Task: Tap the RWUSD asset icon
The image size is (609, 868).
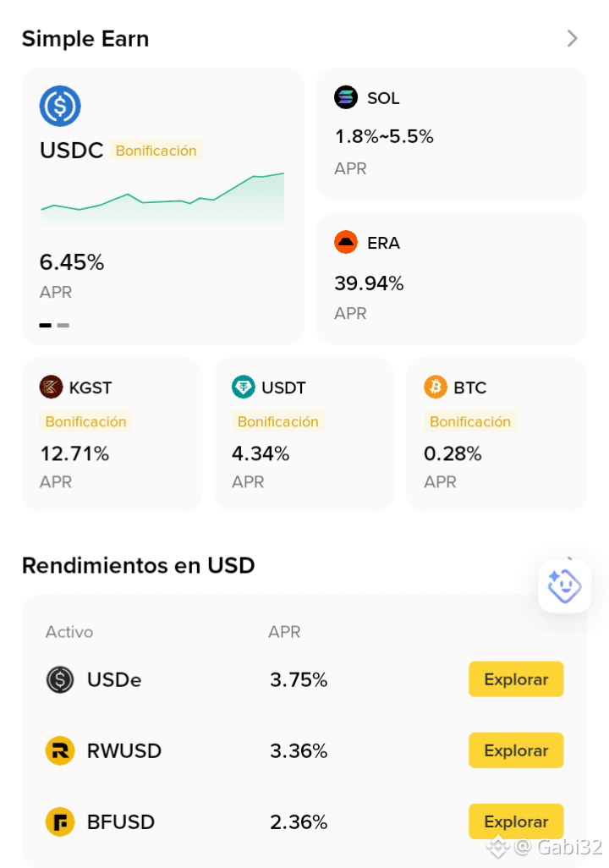Action: [60, 750]
